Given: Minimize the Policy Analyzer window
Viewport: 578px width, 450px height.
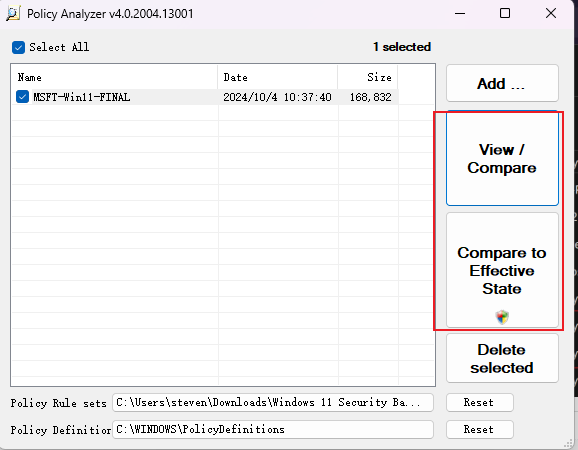Looking at the screenshot, I should point(460,14).
